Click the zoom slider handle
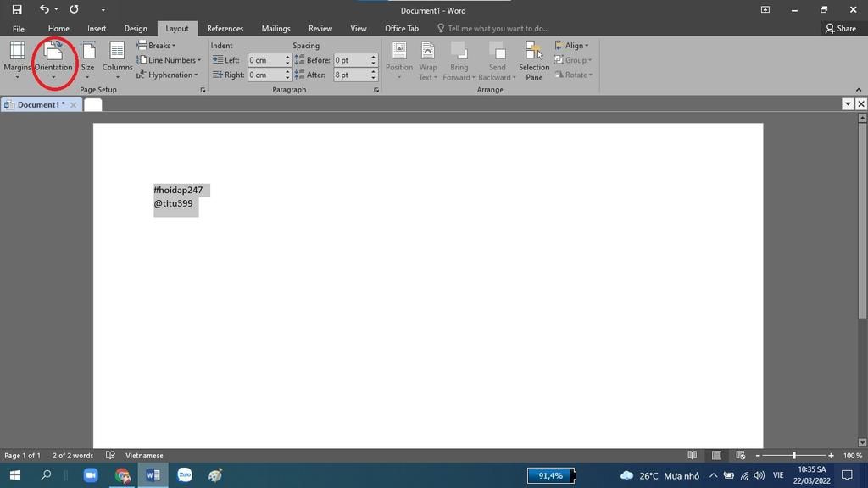Screen dimensions: 868x488 click(793, 455)
